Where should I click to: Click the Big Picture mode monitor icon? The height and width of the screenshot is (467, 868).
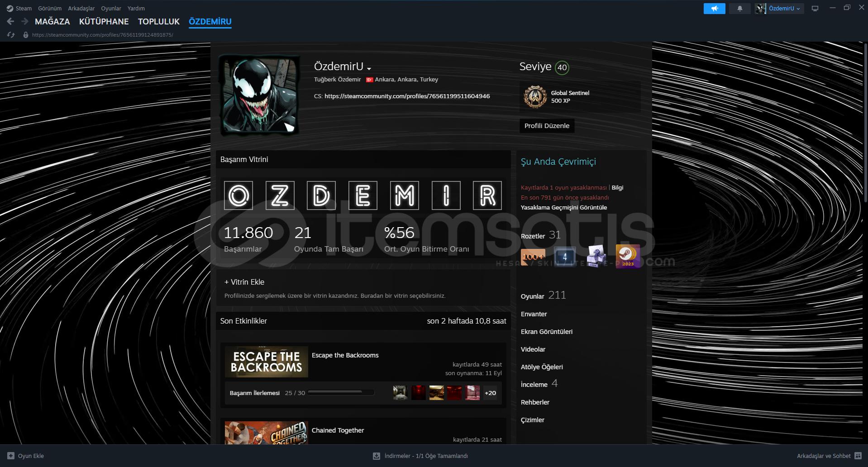pyautogui.click(x=815, y=9)
